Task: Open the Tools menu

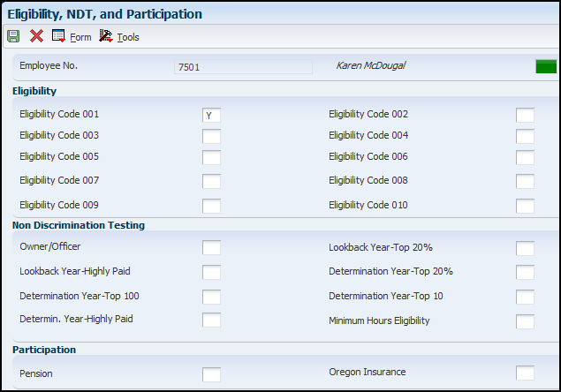Action: tap(128, 37)
